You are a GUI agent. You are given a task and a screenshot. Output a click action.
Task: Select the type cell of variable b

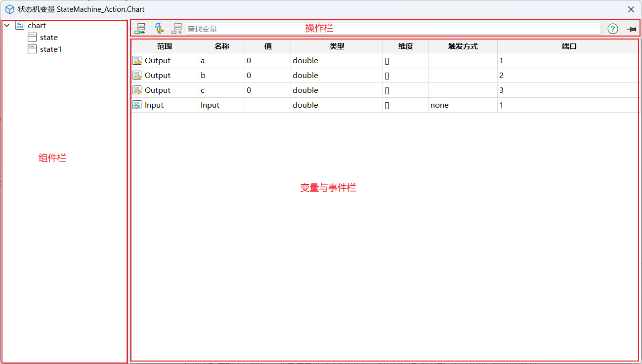(x=336, y=76)
